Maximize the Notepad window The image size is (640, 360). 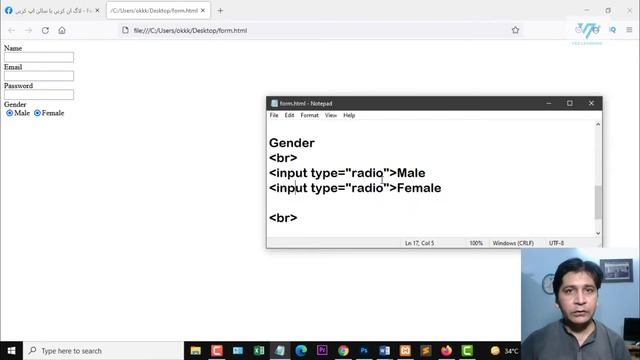[570, 103]
